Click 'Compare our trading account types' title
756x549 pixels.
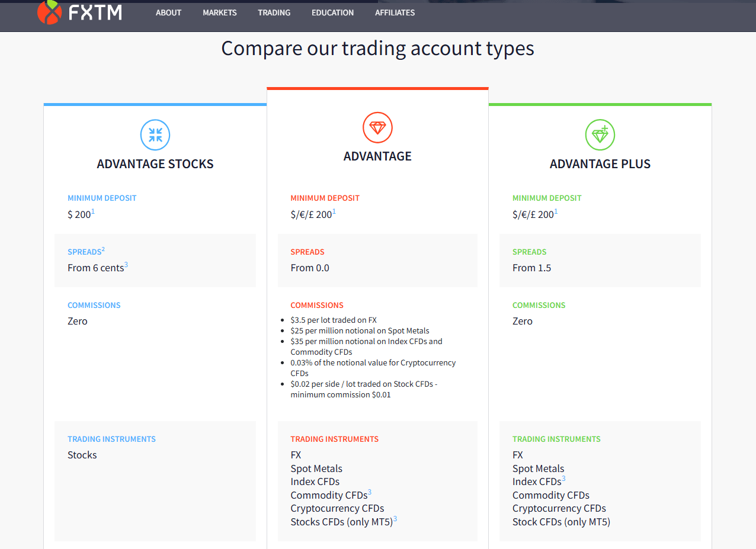click(x=378, y=48)
